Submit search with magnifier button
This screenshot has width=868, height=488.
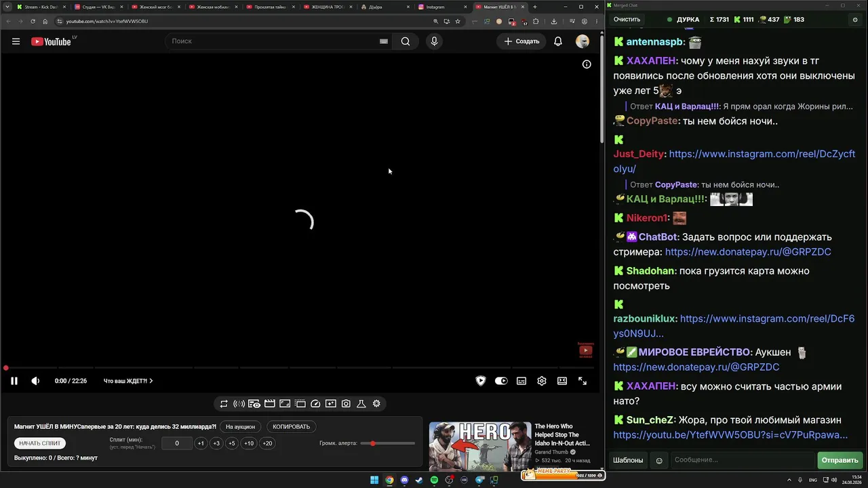(x=406, y=41)
